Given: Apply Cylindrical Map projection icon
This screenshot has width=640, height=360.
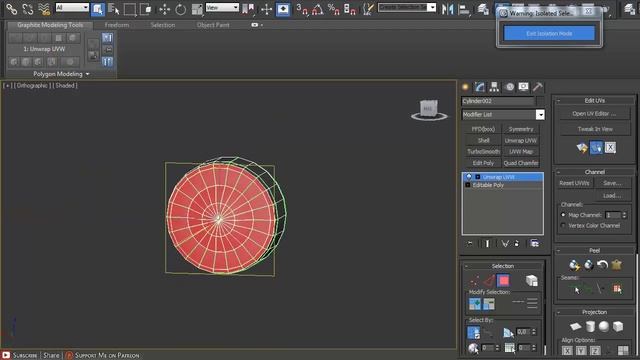Looking at the screenshot, I should coord(590,326).
